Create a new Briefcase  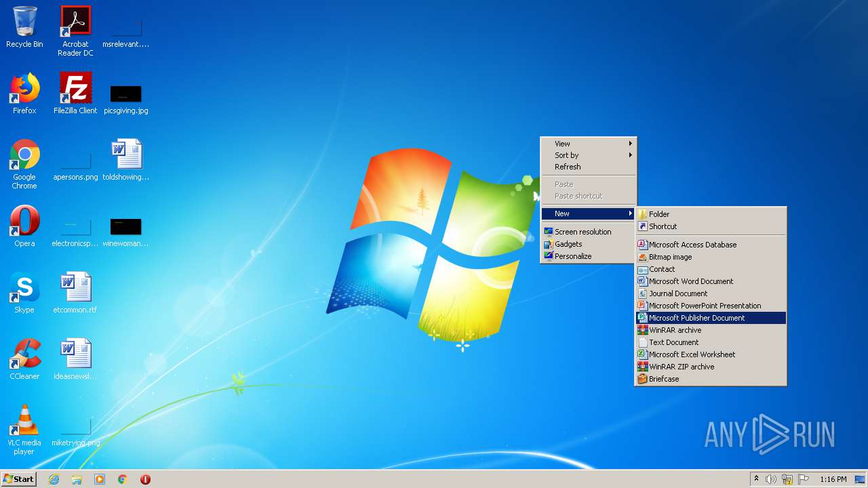point(711,379)
